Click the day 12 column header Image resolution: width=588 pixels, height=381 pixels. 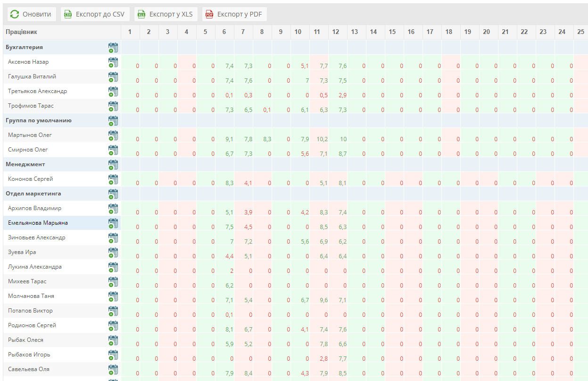336,32
